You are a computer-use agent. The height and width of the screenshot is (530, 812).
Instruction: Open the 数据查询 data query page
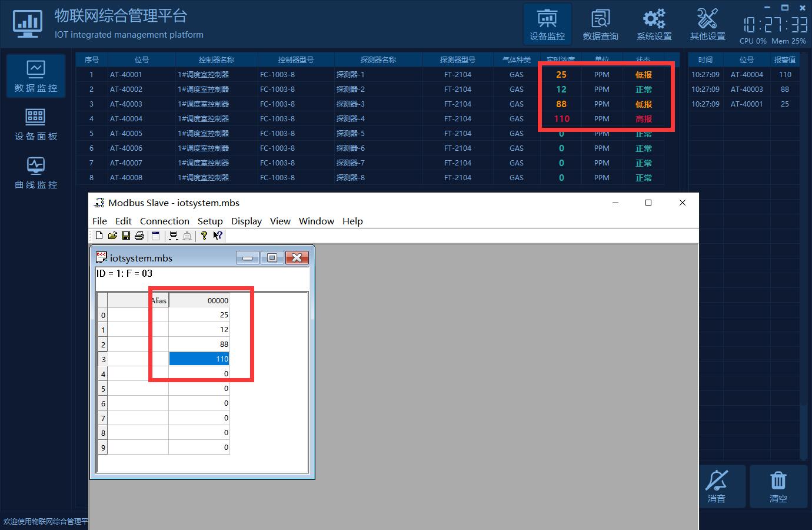tap(600, 24)
